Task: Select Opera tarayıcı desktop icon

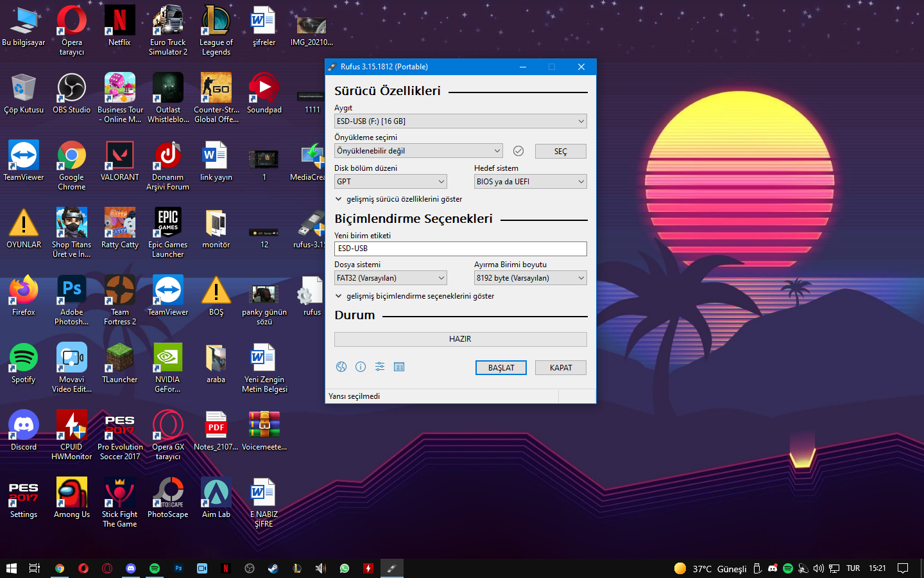Action: 72,31
